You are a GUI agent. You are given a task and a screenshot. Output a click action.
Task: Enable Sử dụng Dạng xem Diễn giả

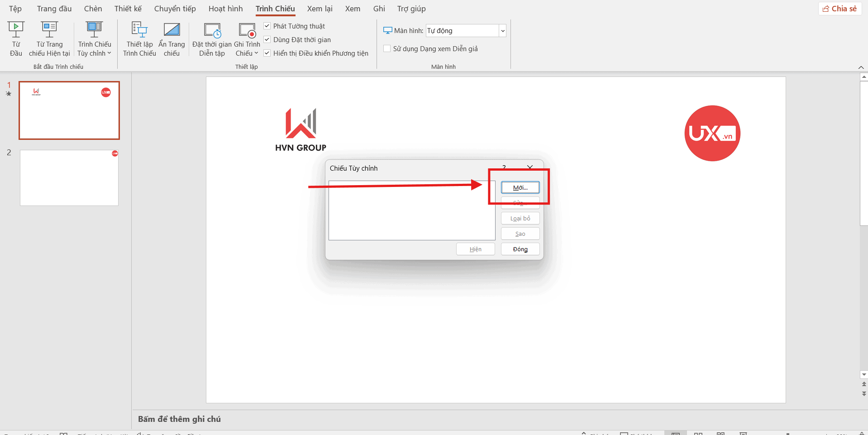point(387,49)
